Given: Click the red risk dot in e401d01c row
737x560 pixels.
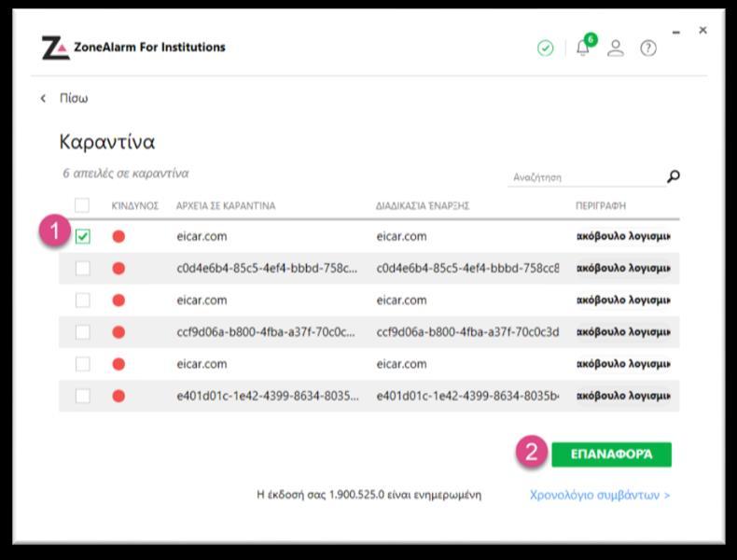Looking at the screenshot, I should [118, 397].
